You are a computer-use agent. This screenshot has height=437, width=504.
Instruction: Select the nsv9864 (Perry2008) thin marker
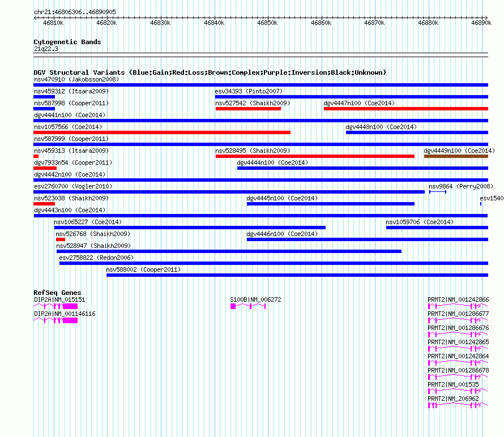tap(438, 192)
